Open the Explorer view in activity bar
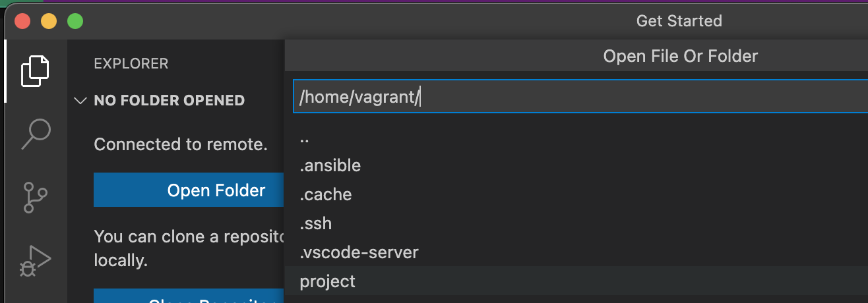This screenshot has height=303, width=868. pyautogui.click(x=36, y=71)
